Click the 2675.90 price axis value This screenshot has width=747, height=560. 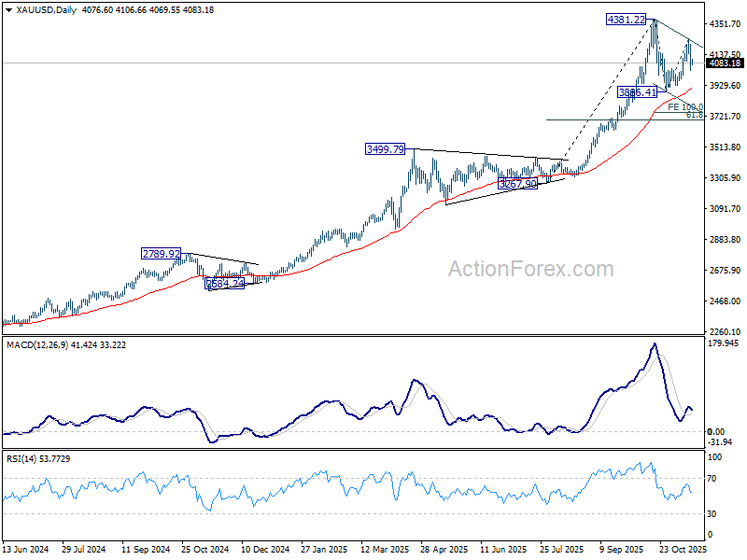click(x=725, y=270)
